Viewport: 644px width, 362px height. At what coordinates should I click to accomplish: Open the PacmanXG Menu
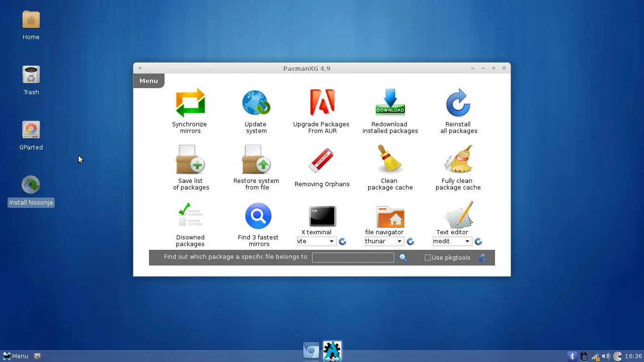point(149,81)
